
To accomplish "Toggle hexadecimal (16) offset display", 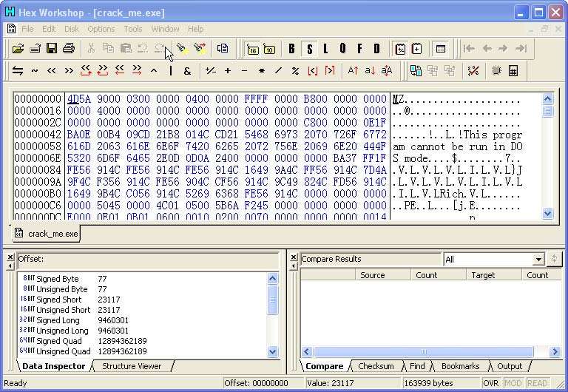I will 252,49.
